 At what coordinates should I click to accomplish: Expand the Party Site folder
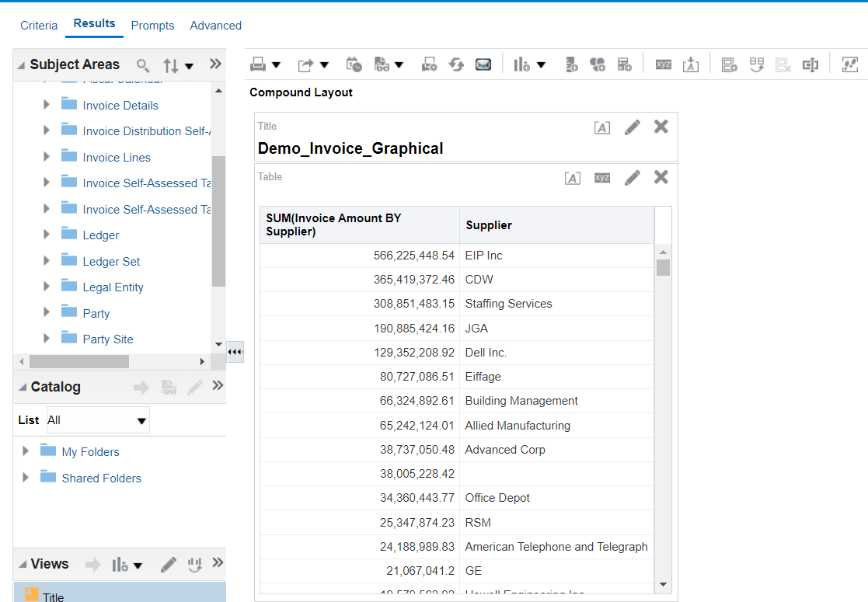tap(47, 339)
